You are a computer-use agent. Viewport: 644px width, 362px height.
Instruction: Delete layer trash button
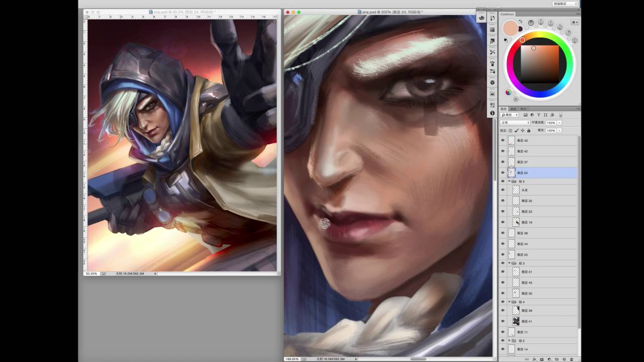(572, 359)
